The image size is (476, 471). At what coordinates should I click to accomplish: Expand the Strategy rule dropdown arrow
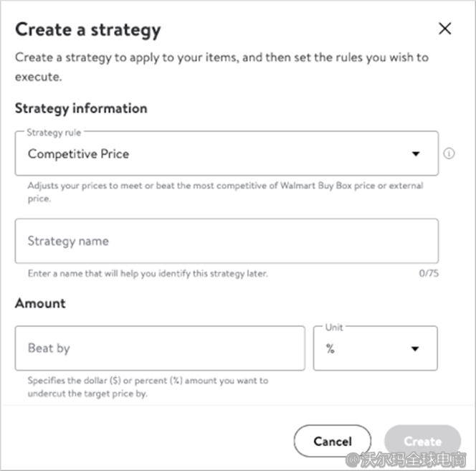tap(416, 154)
